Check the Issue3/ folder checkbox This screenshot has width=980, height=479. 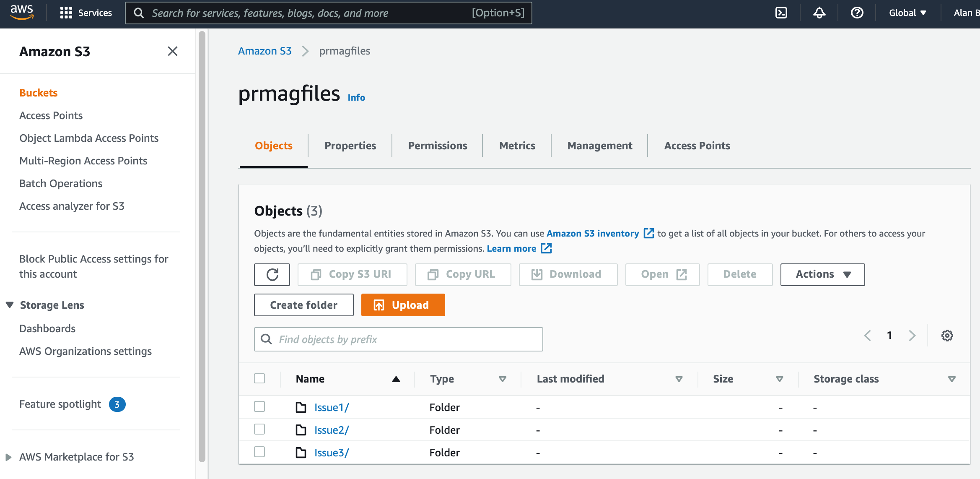click(x=259, y=452)
